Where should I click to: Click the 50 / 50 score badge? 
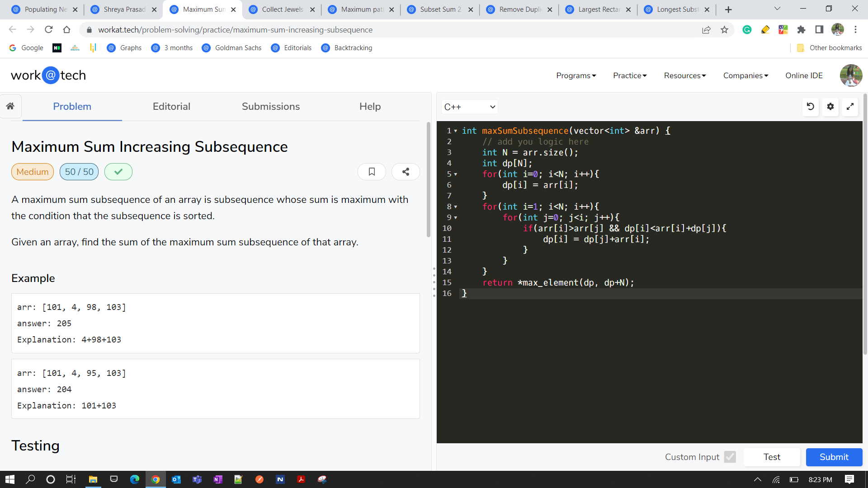79,172
